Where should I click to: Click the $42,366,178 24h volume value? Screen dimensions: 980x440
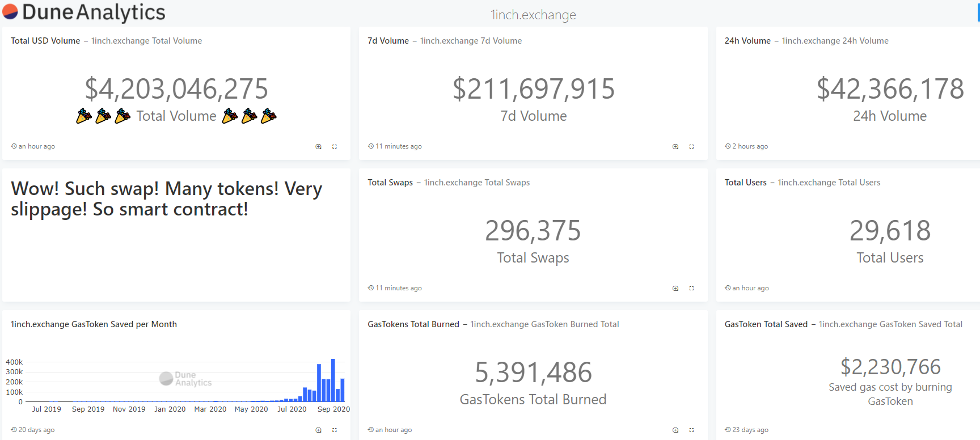pos(890,89)
